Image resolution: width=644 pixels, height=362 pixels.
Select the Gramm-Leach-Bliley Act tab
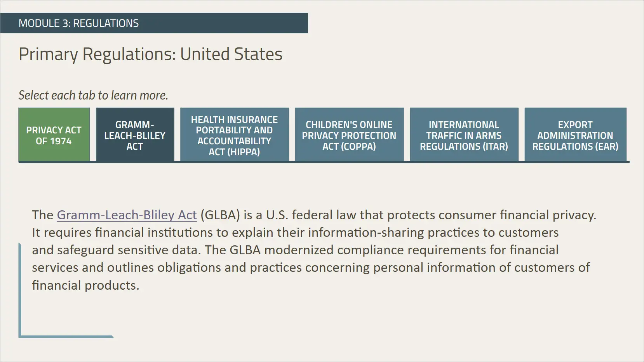click(135, 135)
